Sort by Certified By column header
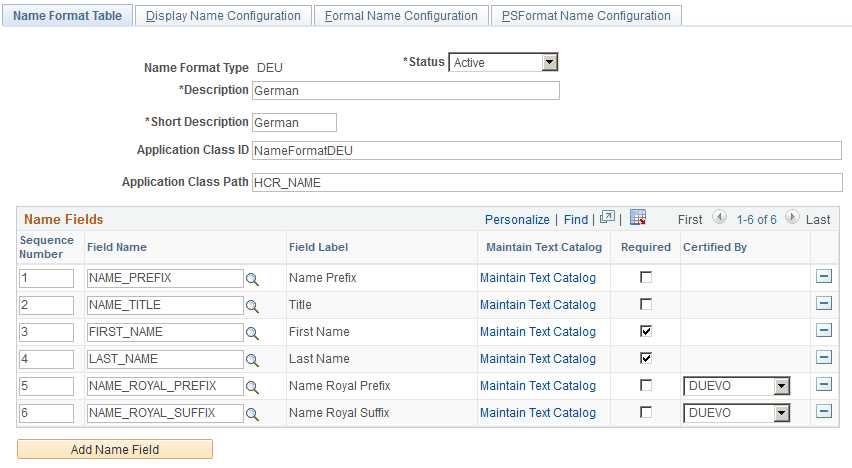Image resolution: width=852 pixels, height=468 pixels. (715, 247)
